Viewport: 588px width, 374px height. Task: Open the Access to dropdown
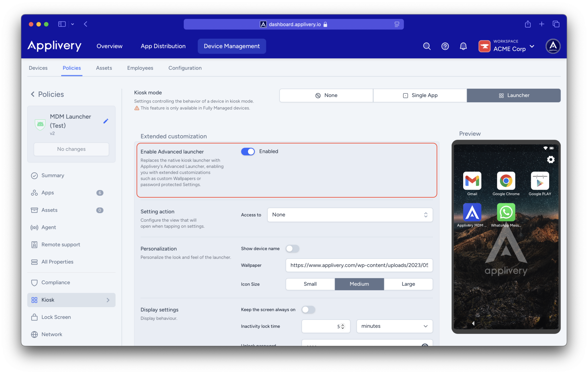click(x=350, y=215)
